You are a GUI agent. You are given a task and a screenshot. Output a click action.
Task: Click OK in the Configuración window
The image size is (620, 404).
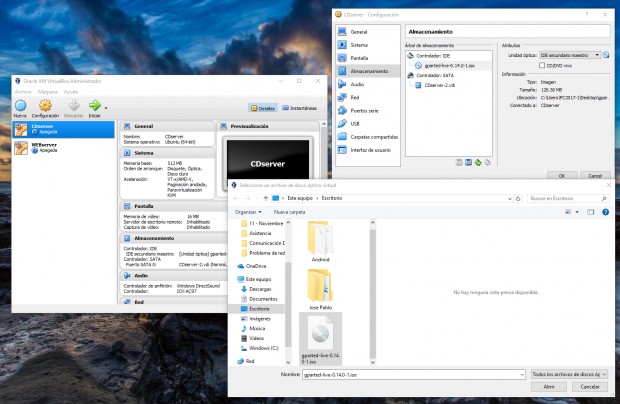pyautogui.click(x=562, y=176)
